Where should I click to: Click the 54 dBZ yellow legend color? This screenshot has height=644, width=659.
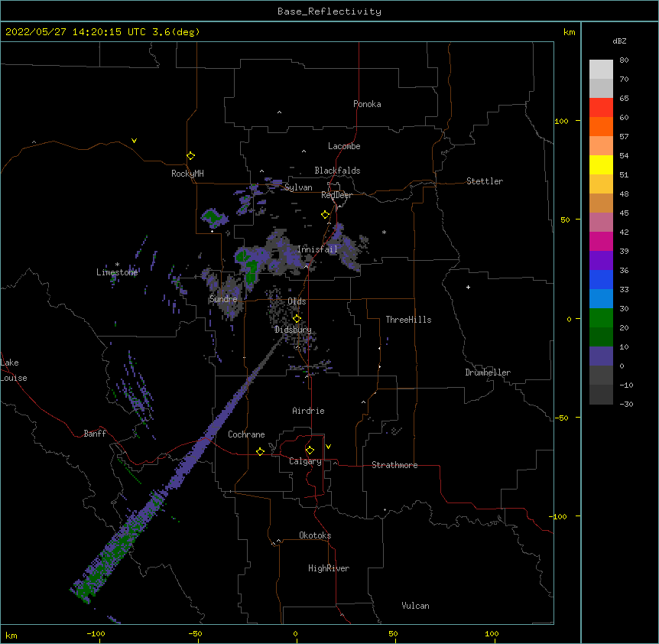coord(601,164)
